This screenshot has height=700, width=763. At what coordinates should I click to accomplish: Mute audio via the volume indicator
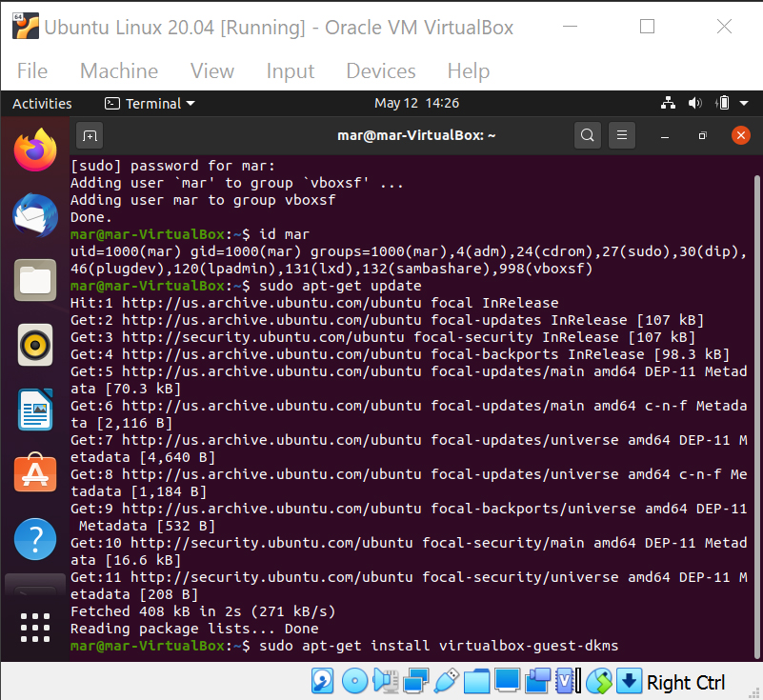pos(693,103)
